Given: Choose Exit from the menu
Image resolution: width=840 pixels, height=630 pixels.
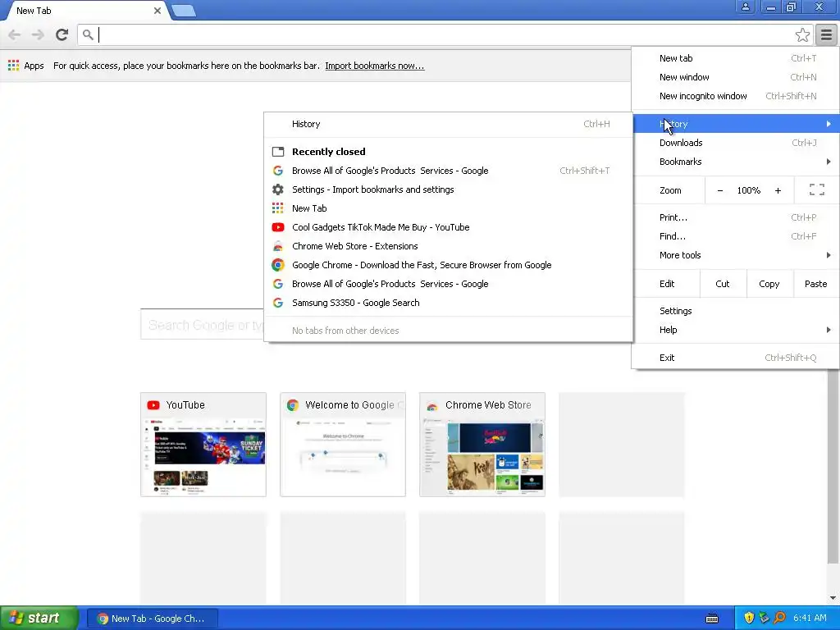Looking at the screenshot, I should coord(735,358).
